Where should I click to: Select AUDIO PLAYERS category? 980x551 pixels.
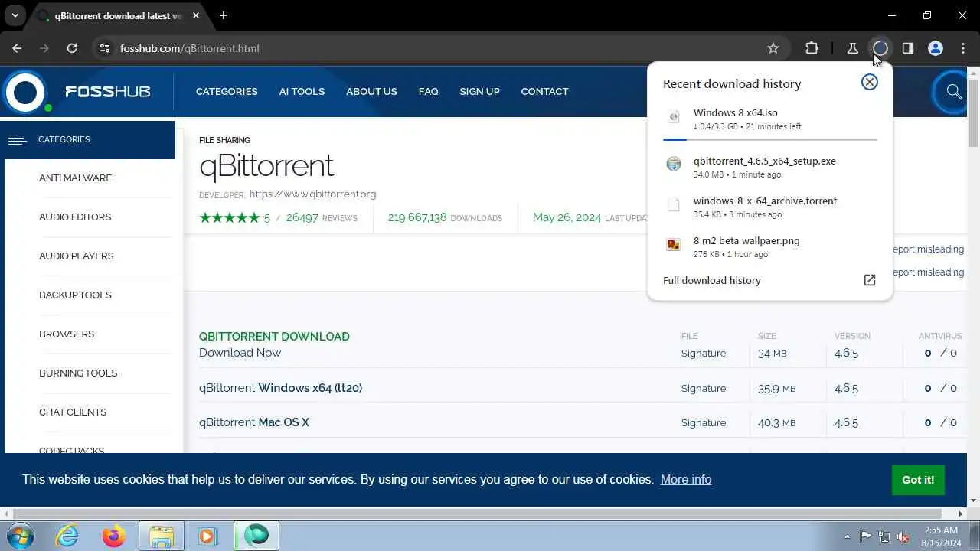point(76,256)
